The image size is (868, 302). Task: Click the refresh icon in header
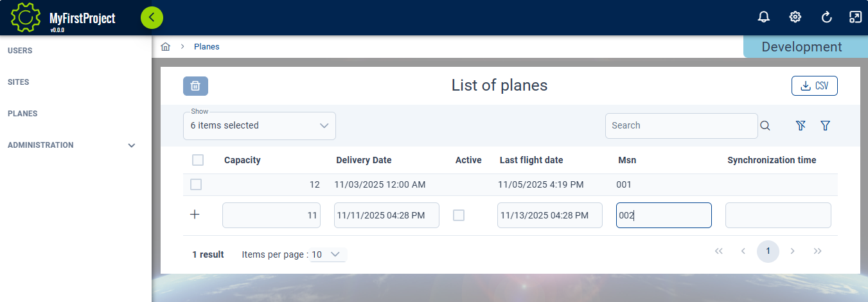(x=827, y=17)
